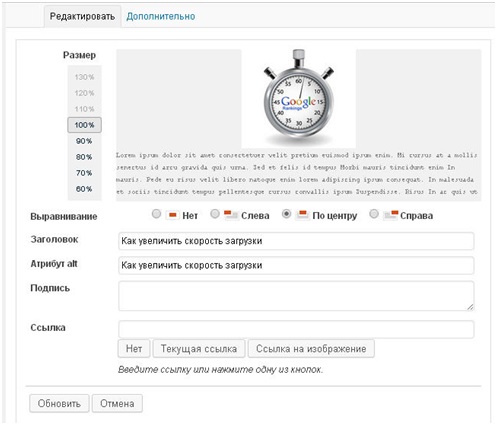Click the Справа alignment label

[x=417, y=216]
